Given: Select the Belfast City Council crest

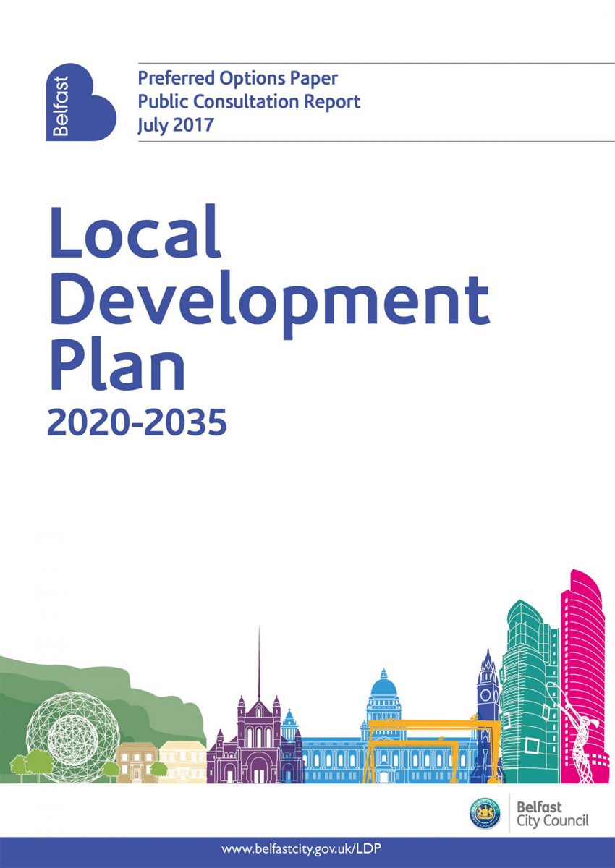Looking at the screenshot, I should [x=486, y=813].
